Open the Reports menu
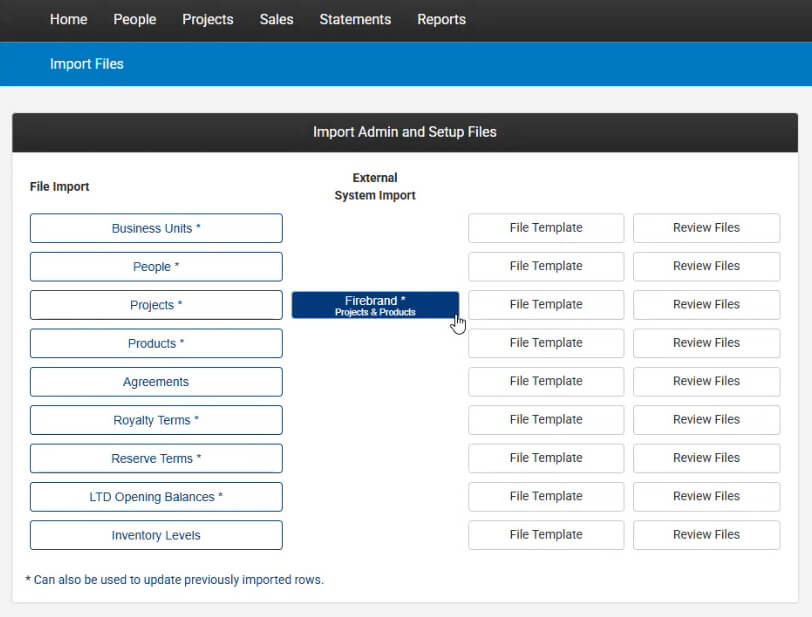This screenshot has height=617, width=812. point(441,19)
